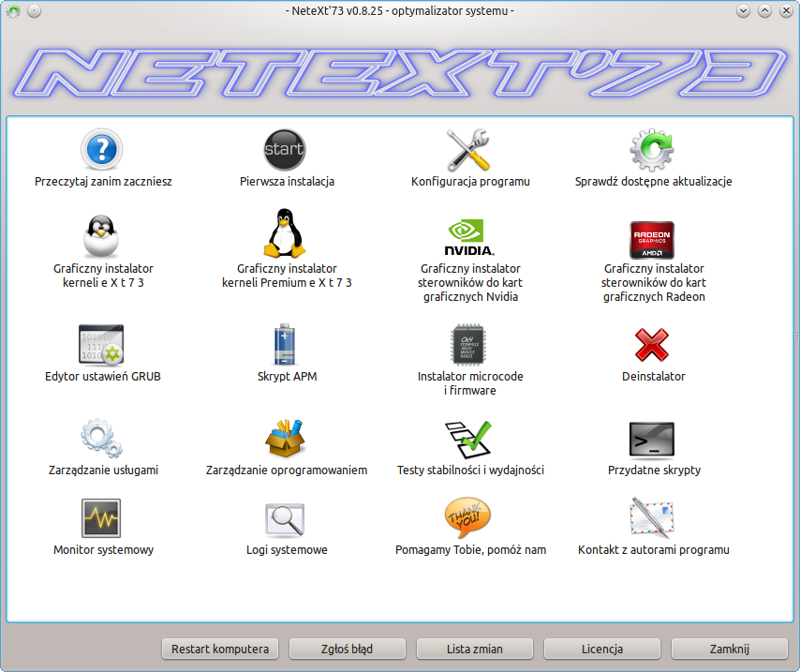The image size is (800, 672).
Task: Click the checklist icon for stability tests
Action: pyautogui.click(x=468, y=440)
